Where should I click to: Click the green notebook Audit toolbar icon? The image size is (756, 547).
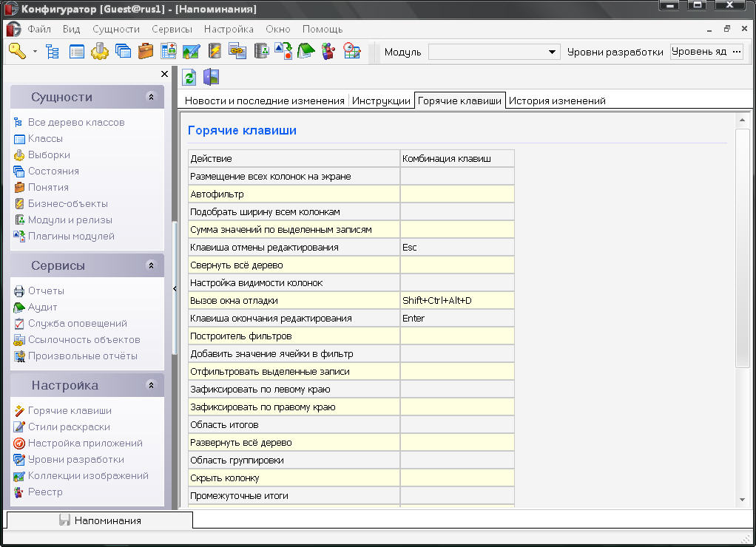(x=306, y=51)
